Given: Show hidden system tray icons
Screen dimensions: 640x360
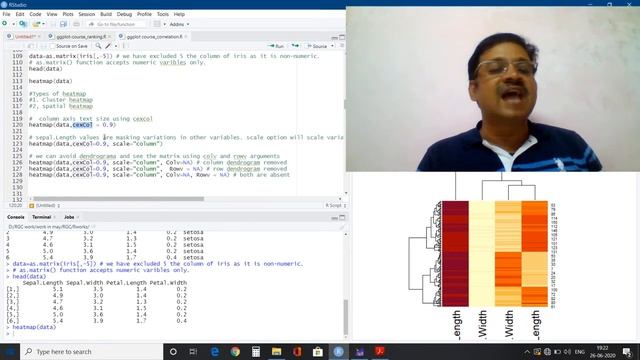Looking at the screenshot, I should 527,351.
